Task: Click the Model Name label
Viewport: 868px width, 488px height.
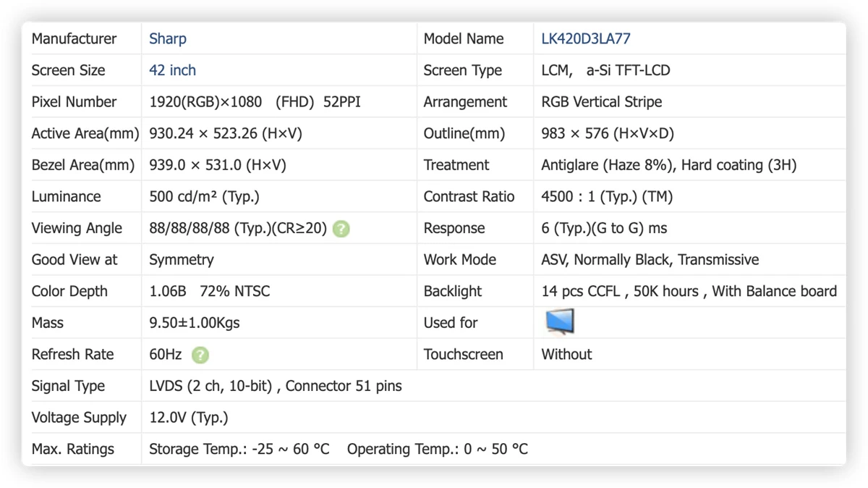Action: (x=464, y=39)
